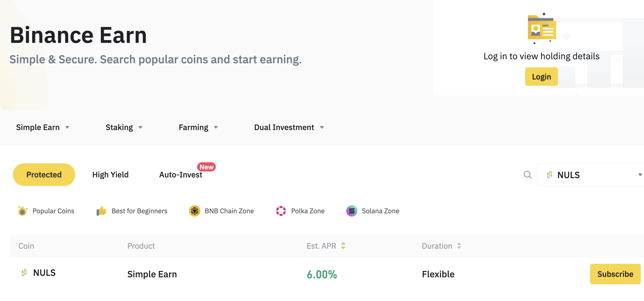Switch to the Auto-Invest tab
This screenshot has width=644, height=301.
click(x=181, y=175)
